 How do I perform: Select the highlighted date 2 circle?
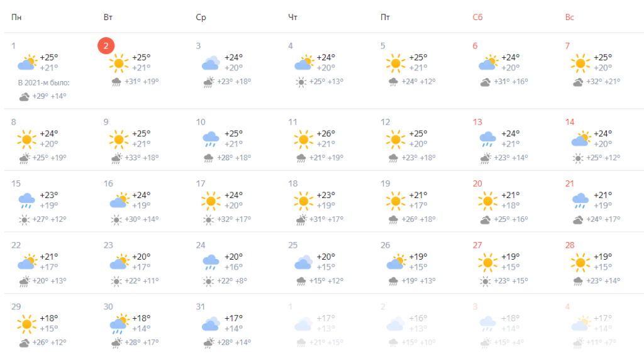coord(106,46)
